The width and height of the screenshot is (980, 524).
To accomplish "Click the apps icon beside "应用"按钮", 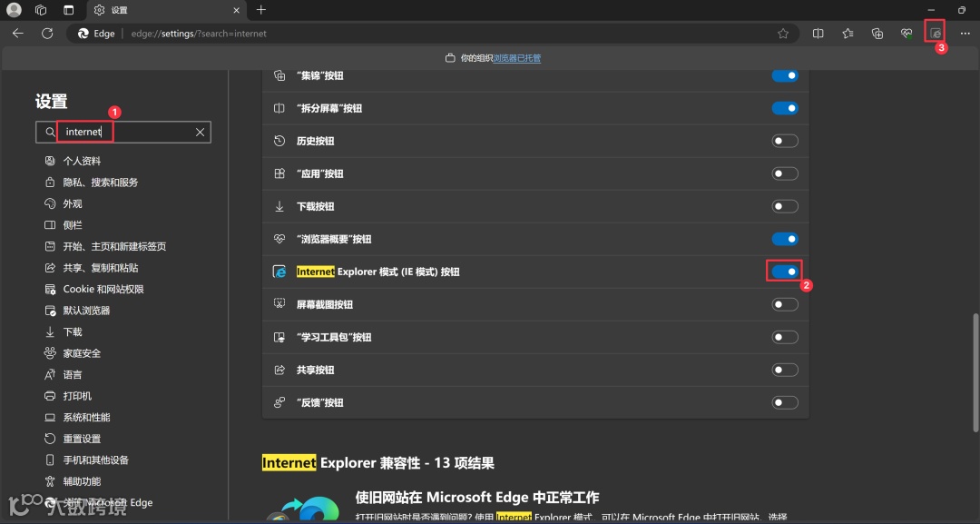I will click(279, 173).
